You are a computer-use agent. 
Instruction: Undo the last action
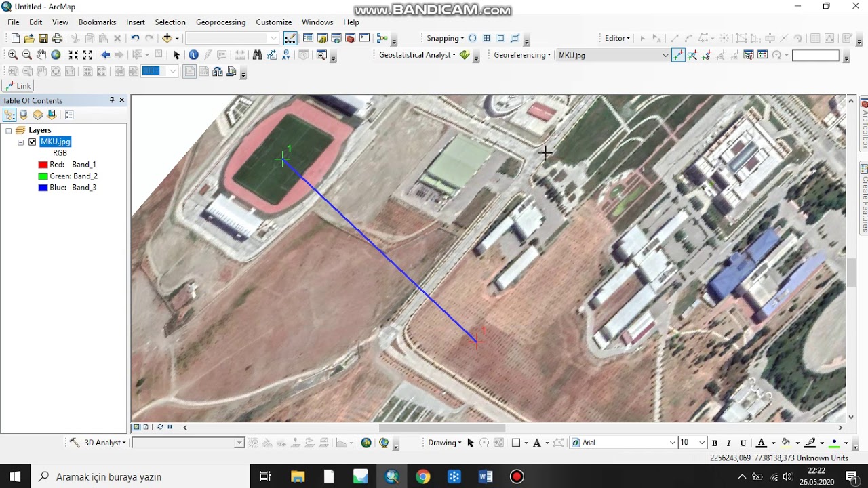click(x=135, y=39)
